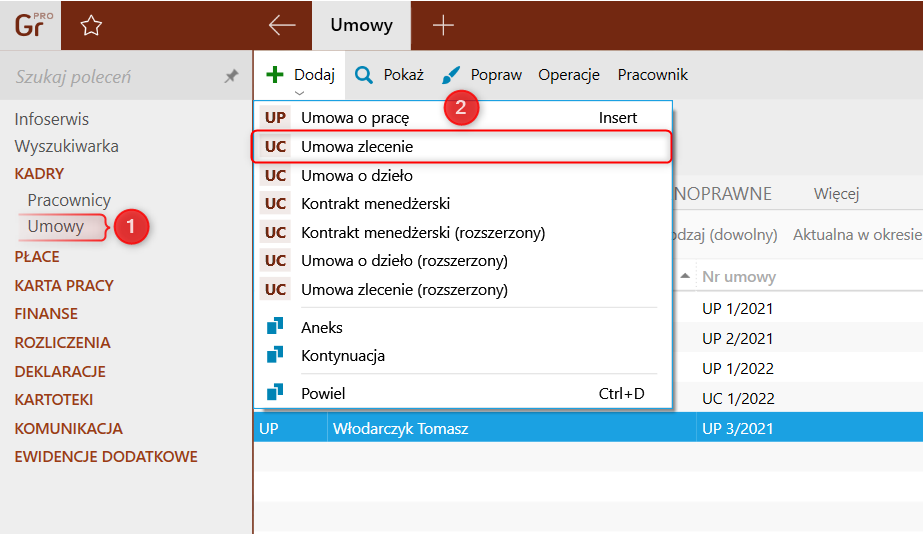Go back using the left arrow
923x534 pixels.
282,25
